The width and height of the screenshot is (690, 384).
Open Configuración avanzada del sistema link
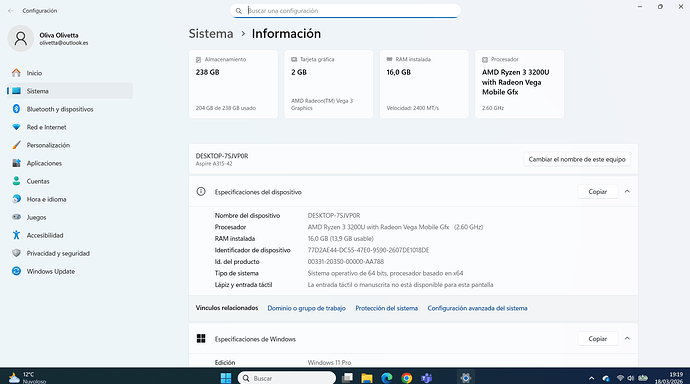coord(477,308)
